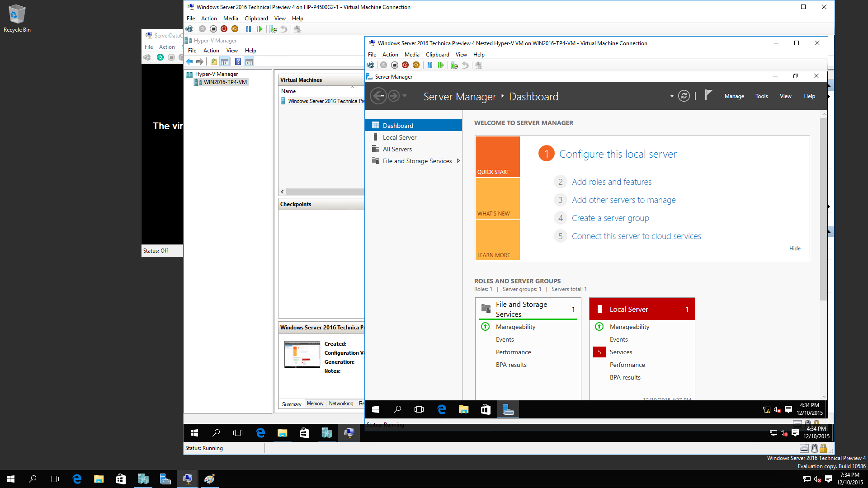
Task: Hide the Welcome to Server Manager panel
Action: (x=795, y=249)
